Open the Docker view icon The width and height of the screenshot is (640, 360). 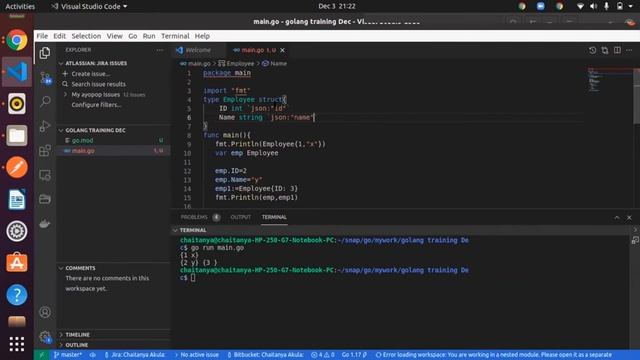(x=45, y=224)
